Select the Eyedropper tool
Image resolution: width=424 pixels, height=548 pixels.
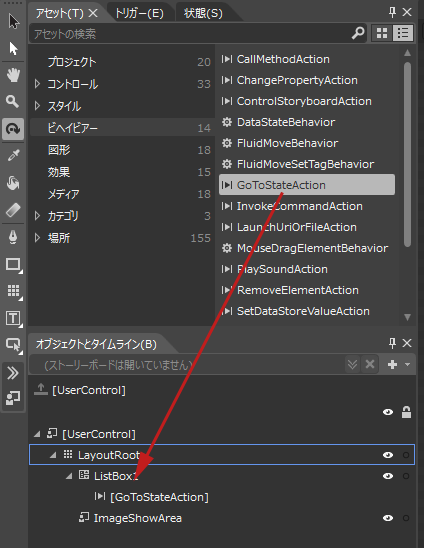[x=13, y=156]
